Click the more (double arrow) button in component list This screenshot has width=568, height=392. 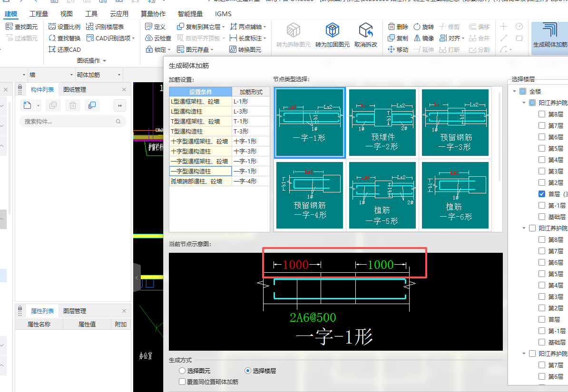click(x=120, y=105)
